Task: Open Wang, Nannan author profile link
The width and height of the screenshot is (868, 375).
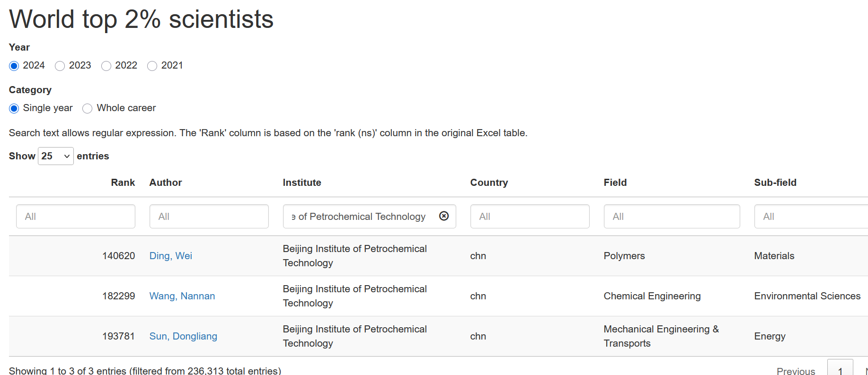Action: pos(182,296)
